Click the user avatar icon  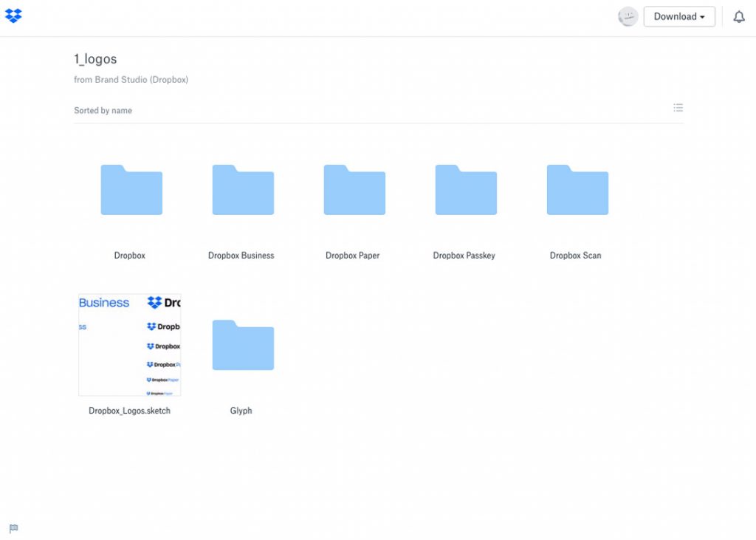tap(628, 17)
